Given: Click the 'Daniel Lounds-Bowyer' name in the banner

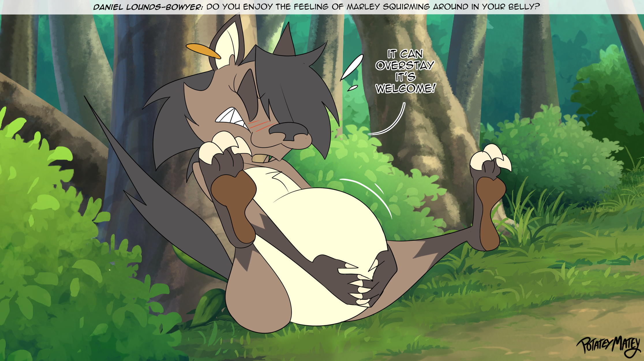Looking at the screenshot, I should (148, 7).
